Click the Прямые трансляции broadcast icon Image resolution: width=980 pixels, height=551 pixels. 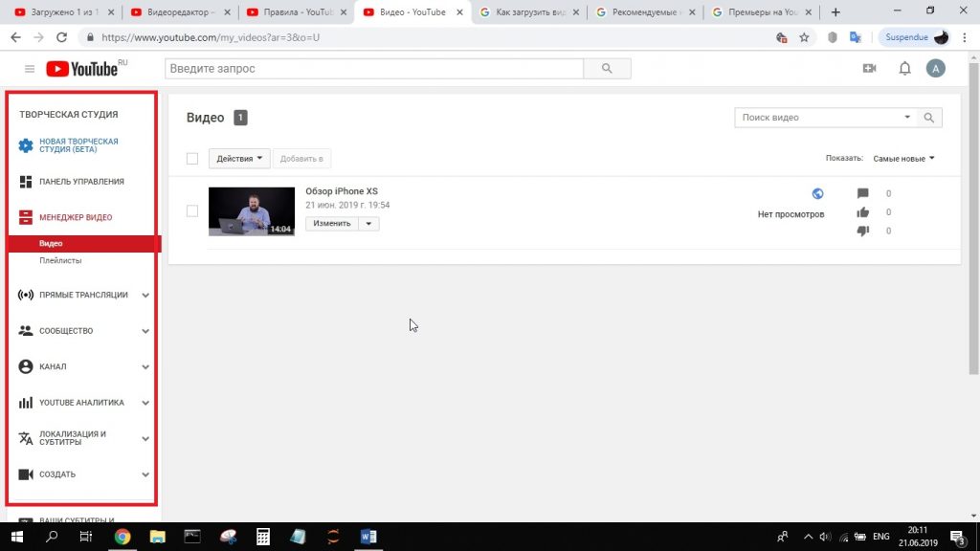pyautogui.click(x=26, y=295)
